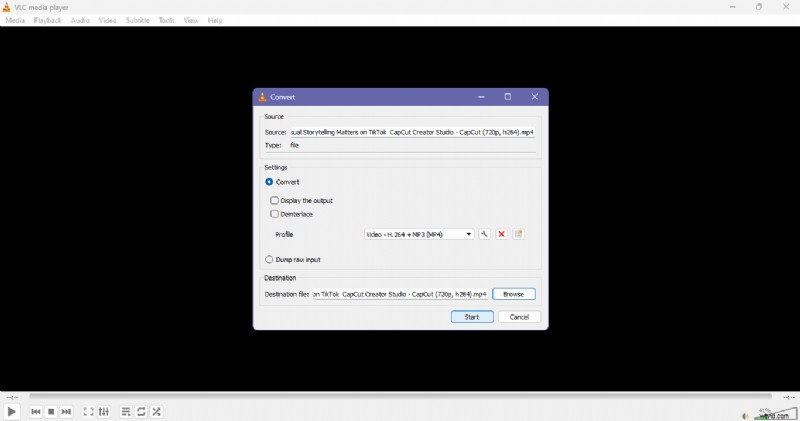Mute audio via speaker icon
800x421 pixels.
click(x=745, y=416)
